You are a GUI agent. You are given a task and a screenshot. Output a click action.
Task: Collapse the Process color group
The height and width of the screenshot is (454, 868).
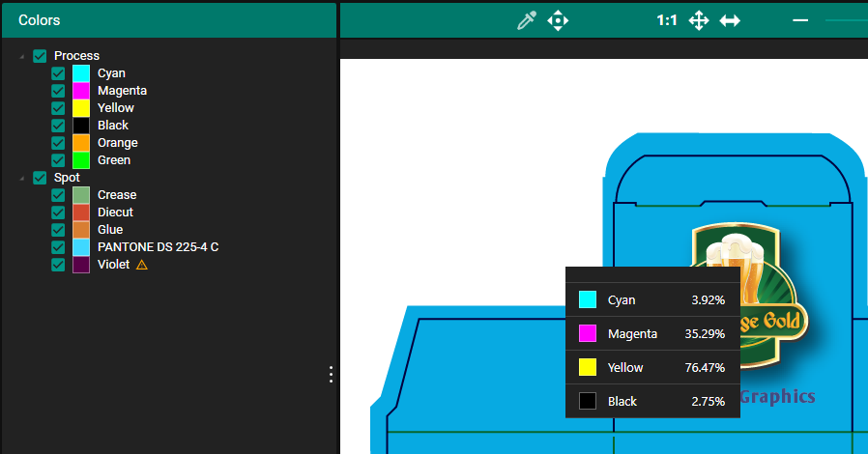[22, 56]
